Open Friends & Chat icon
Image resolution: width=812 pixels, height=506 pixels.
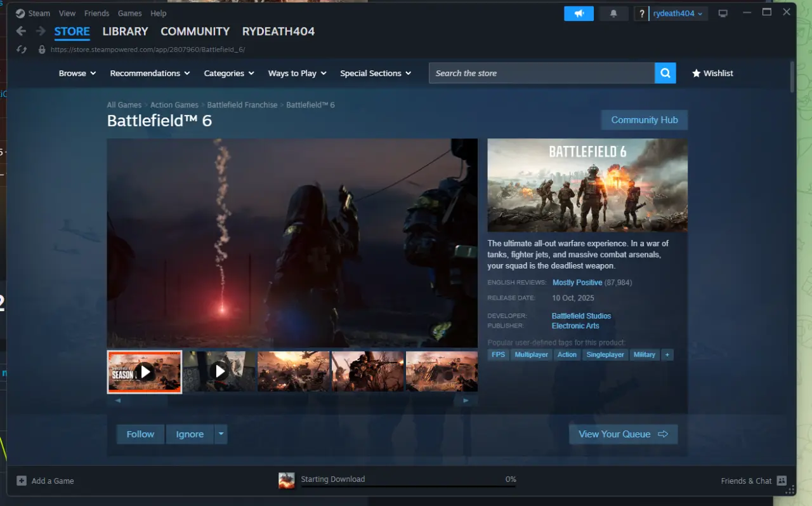pos(782,481)
